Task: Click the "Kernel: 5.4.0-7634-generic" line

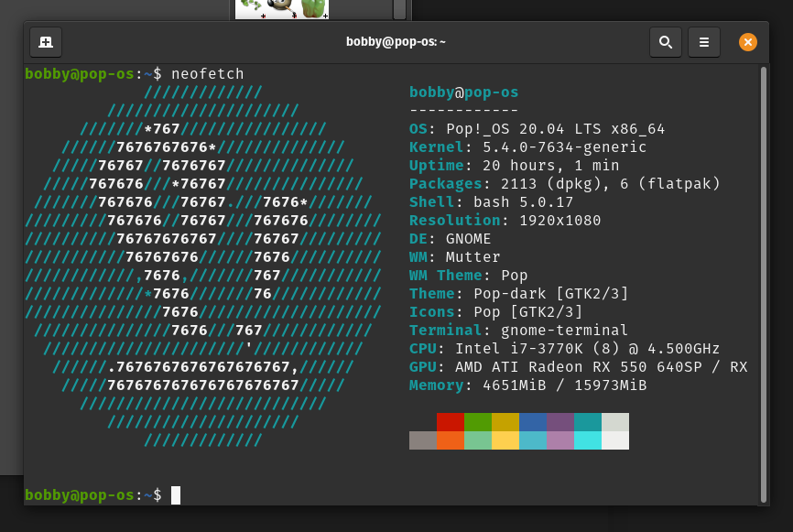Action: point(527,147)
